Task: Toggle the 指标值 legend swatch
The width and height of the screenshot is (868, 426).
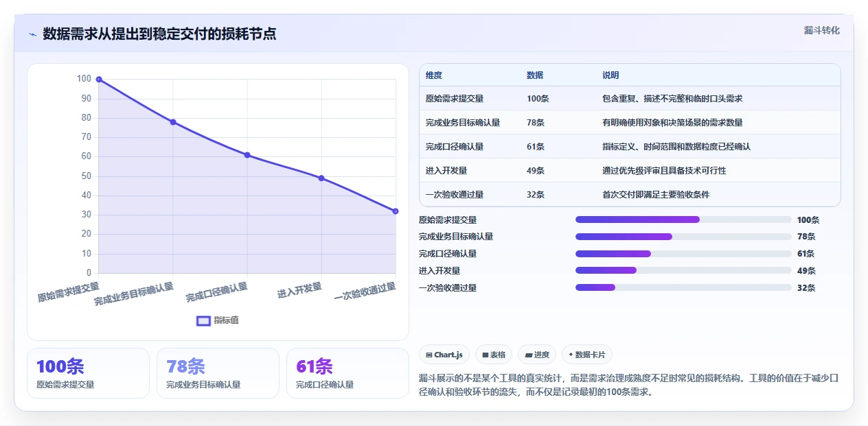Action: pos(203,320)
